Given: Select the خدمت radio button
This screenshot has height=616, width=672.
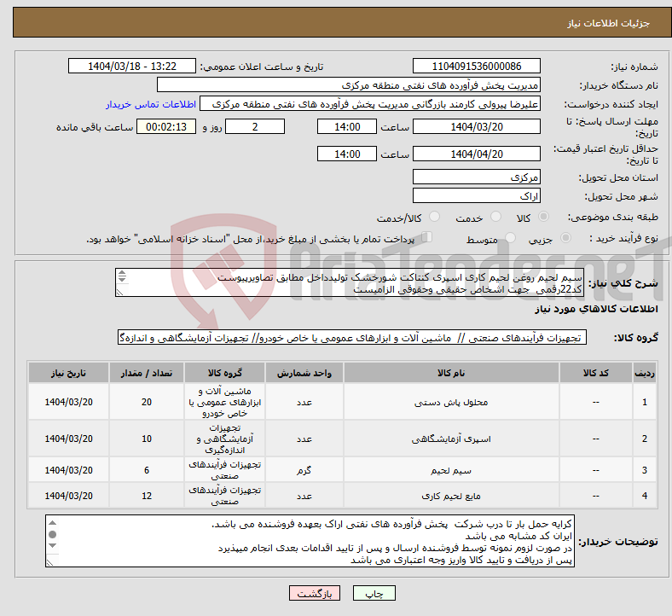Looking at the screenshot, I should point(495,217).
